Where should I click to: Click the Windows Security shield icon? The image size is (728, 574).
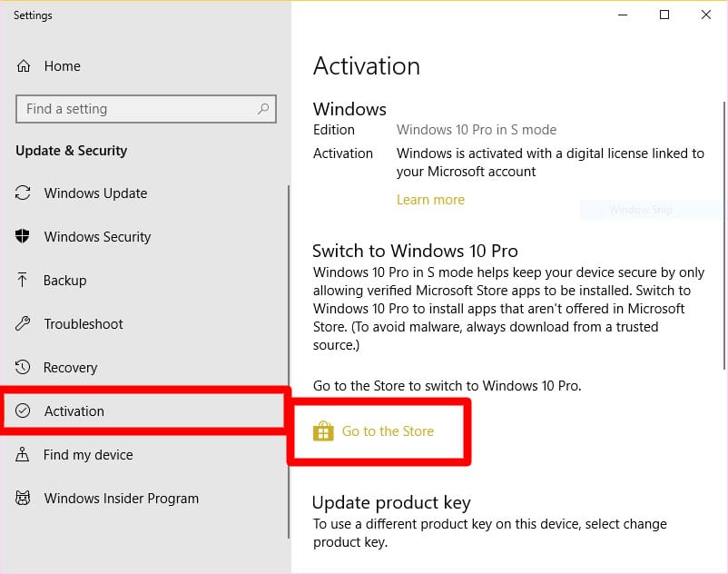click(x=23, y=236)
